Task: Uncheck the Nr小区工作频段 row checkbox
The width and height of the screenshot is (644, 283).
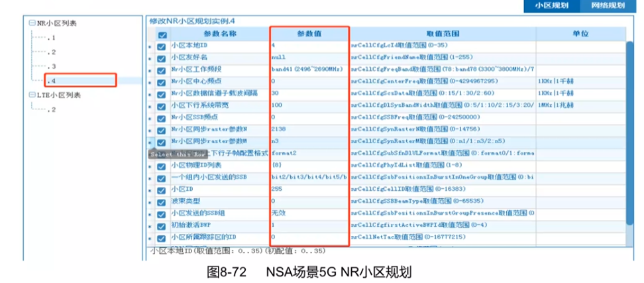Action: (x=162, y=71)
